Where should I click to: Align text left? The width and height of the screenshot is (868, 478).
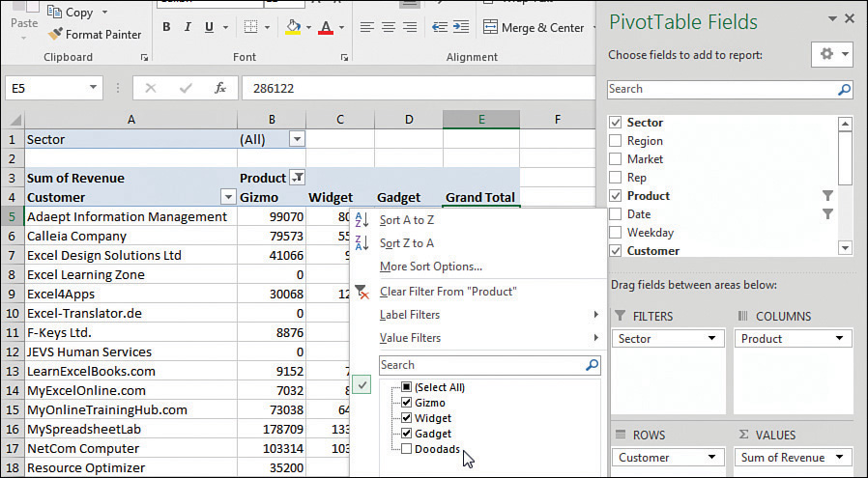366,27
